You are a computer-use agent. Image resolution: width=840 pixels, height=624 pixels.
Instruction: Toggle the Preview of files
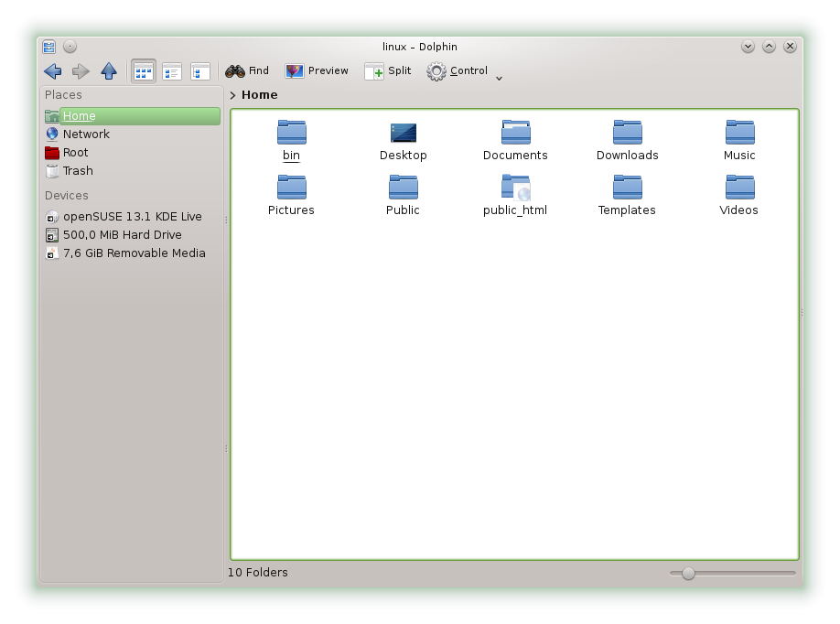click(317, 71)
